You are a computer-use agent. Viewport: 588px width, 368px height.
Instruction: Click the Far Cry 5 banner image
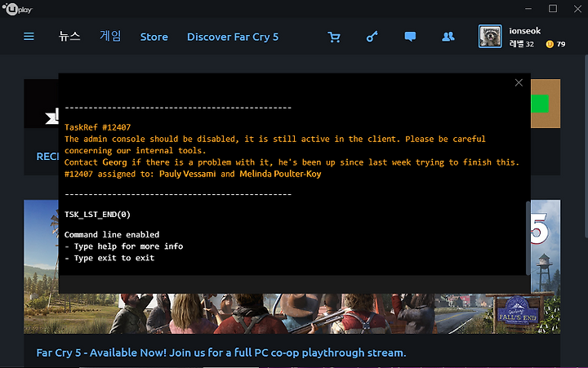292,313
